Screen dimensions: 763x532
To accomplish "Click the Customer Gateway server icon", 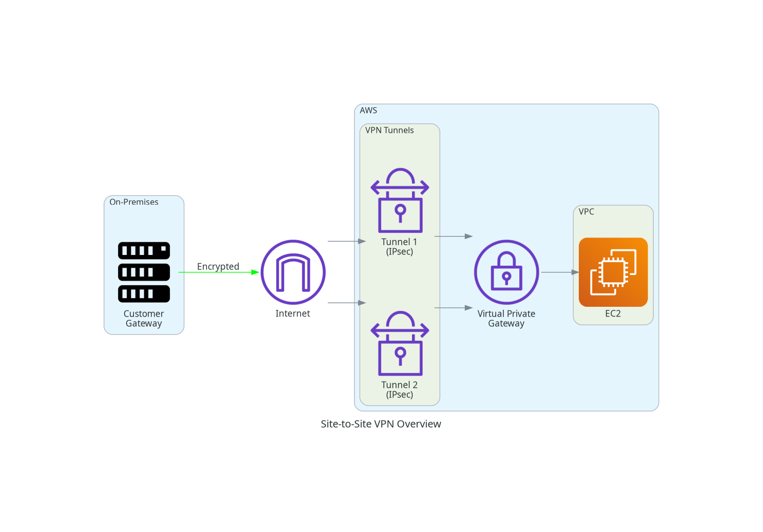I will [144, 272].
